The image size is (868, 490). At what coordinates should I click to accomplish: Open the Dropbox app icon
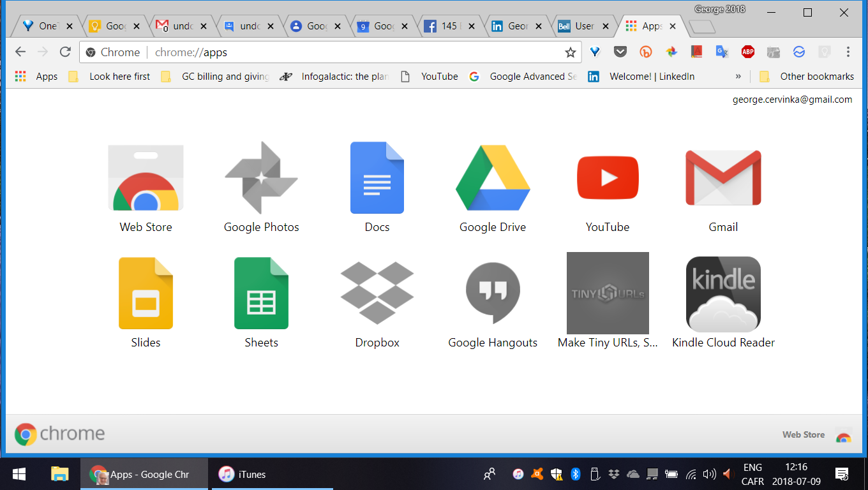coord(377,293)
